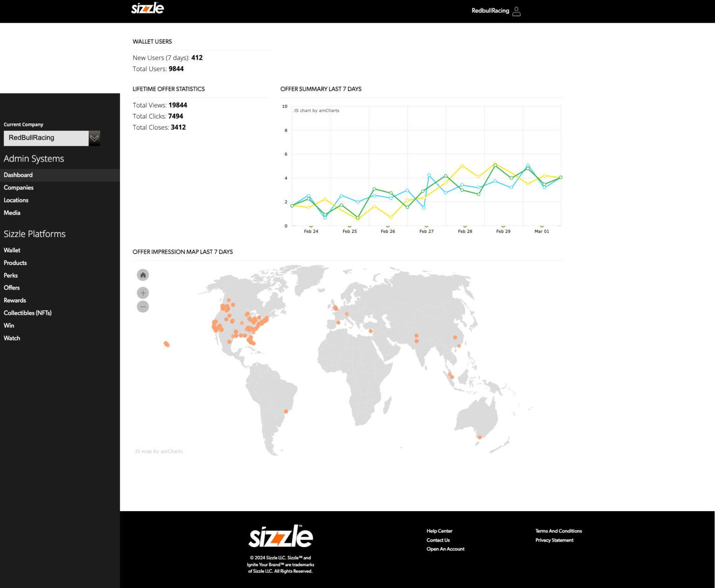Open the user account profile icon

coord(517,11)
